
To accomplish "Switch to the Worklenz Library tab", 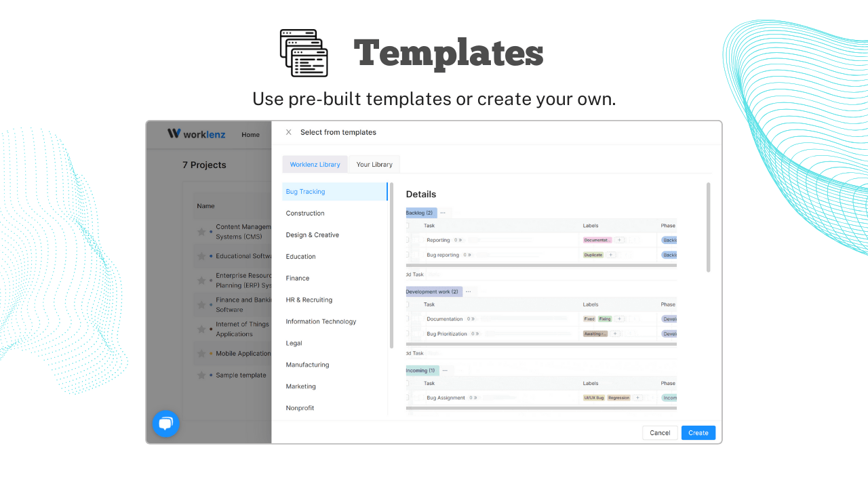I will coord(315,164).
